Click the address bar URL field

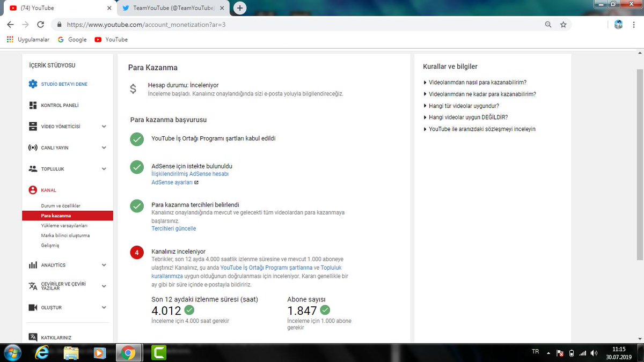point(301,25)
